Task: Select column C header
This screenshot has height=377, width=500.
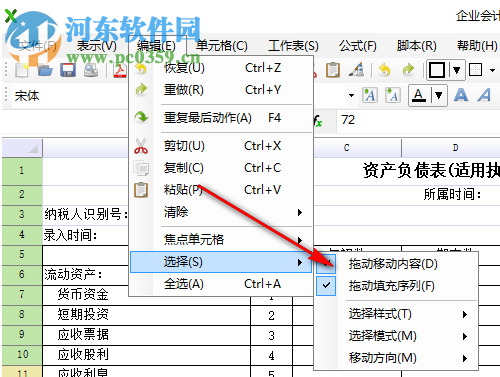Action: coord(347,148)
